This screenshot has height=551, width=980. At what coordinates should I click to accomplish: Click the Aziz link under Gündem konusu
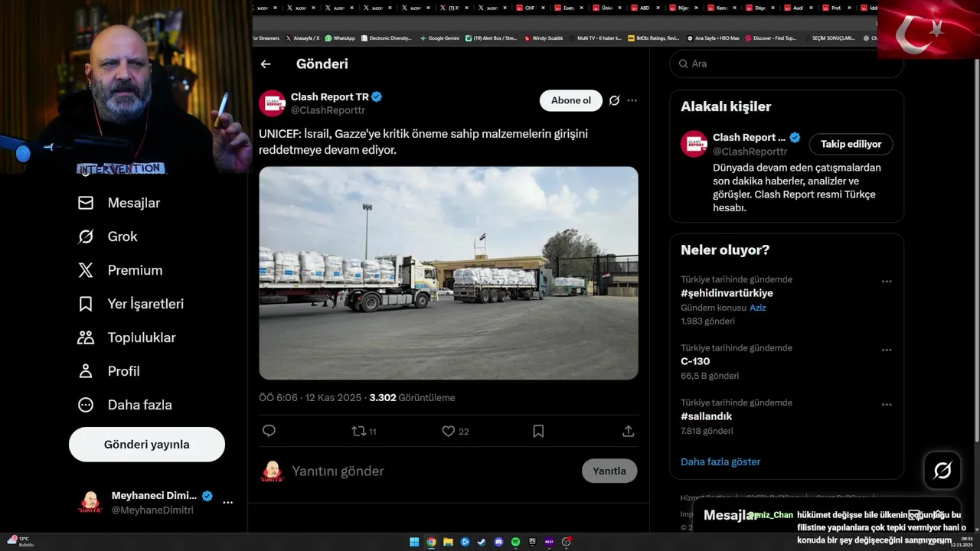[x=758, y=308]
